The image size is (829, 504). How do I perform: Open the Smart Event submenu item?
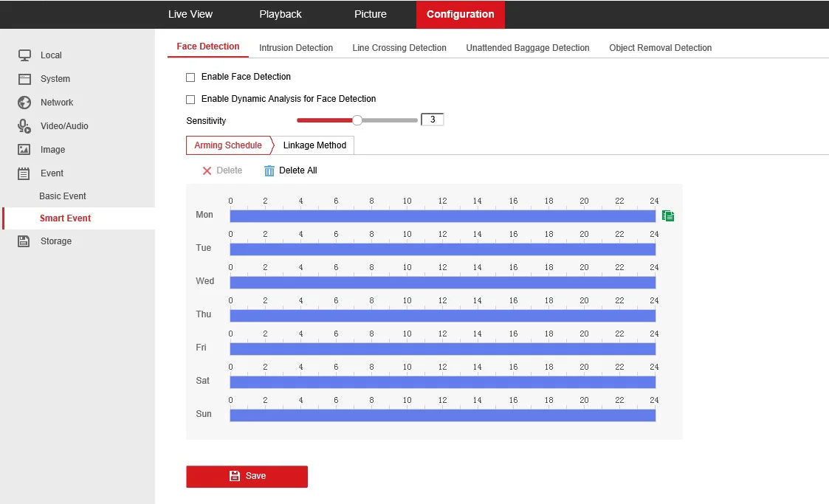click(x=66, y=218)
